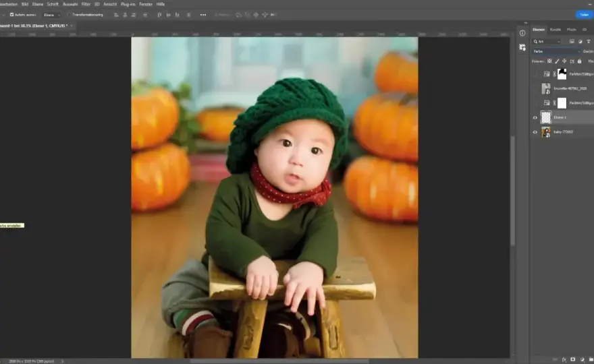Open the Hilfe menu
The width and height of the screenshot is (594, 364).
pos(161,4)
